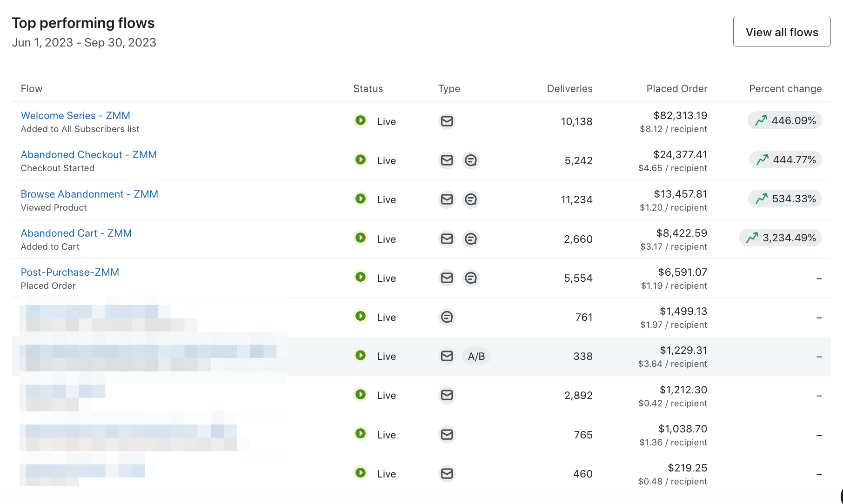Open the Abandoned Cart - ZMM flow
843x504 pixels.
coord(76,233)
